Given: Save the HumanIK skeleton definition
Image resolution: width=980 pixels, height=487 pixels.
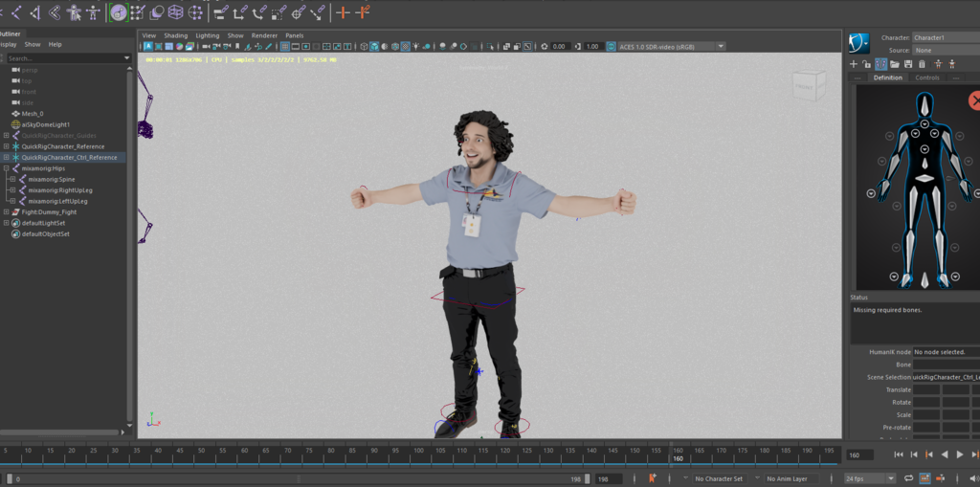Looking at the screenshot, I should coord(908,64).
